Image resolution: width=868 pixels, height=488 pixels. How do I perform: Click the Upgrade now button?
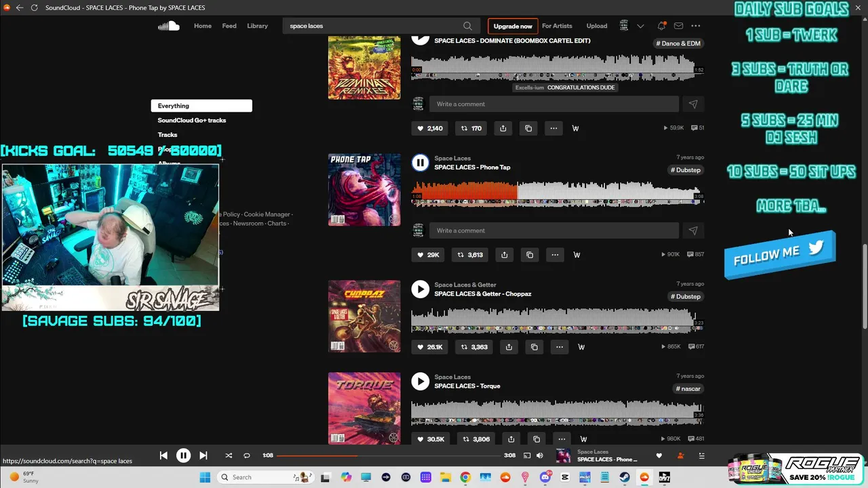[513, 26]
